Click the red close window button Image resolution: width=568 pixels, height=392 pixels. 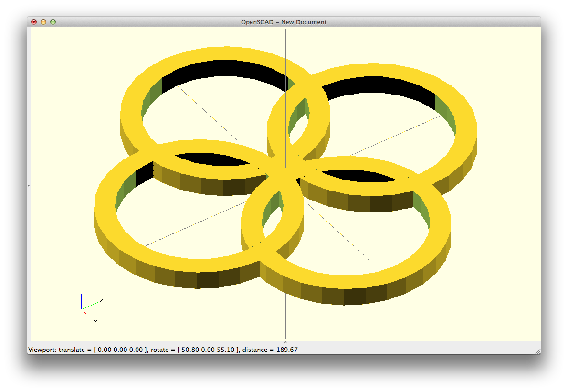pos(34,22)
